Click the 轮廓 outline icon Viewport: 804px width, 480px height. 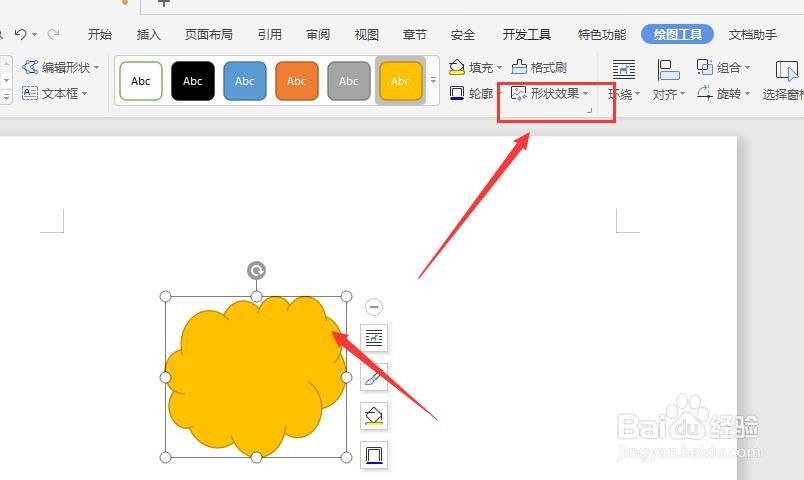(456, 93)
